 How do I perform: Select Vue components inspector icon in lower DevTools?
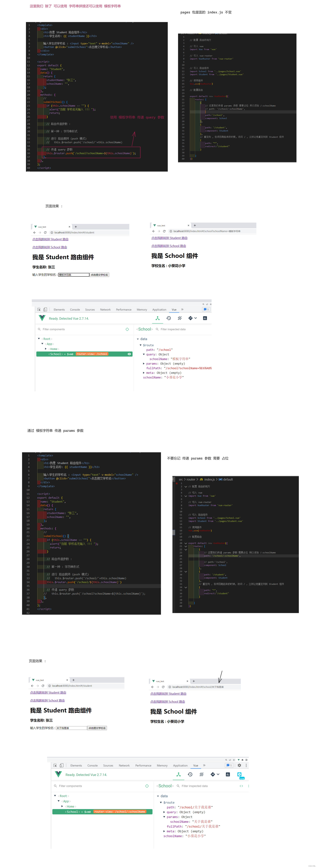179,775
